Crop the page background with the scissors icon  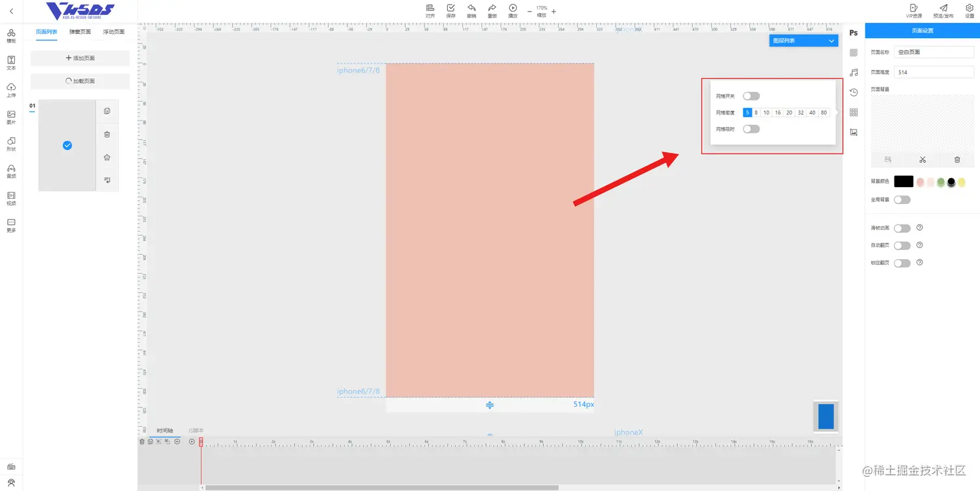coord(922,159)
